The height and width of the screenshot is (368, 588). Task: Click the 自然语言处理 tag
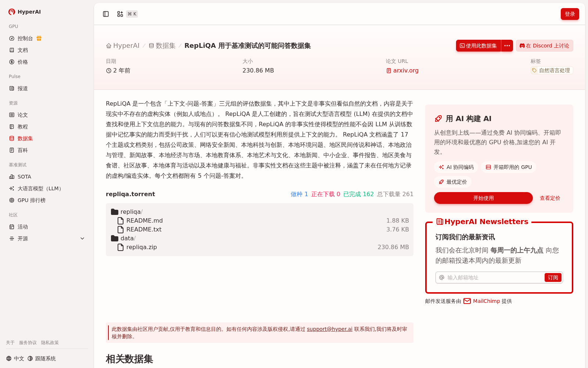(x=552, y=70)
